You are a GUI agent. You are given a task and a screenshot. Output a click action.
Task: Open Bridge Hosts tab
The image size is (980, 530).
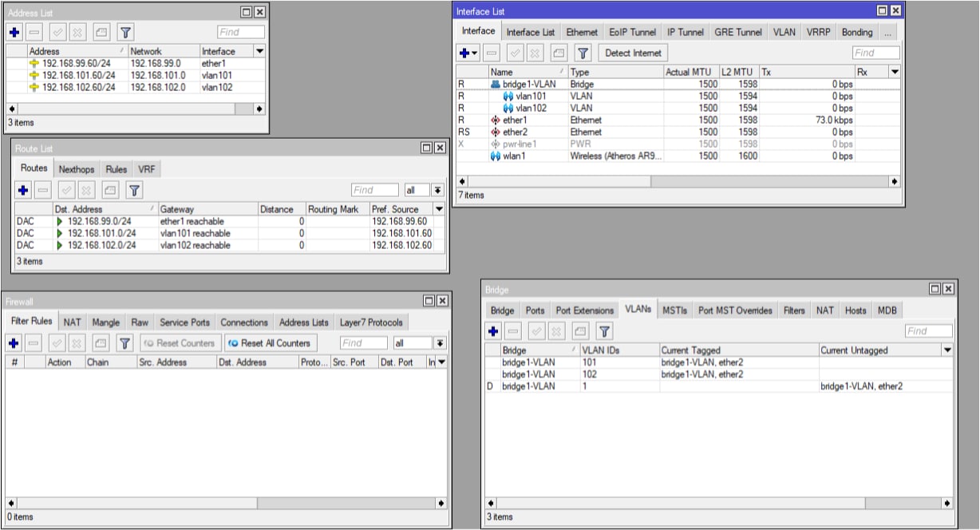[856, 310]
